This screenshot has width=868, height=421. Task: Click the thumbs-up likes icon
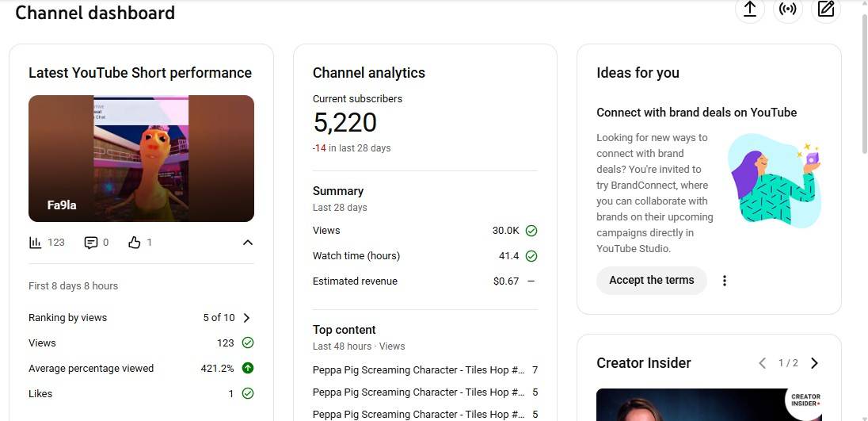135,243
